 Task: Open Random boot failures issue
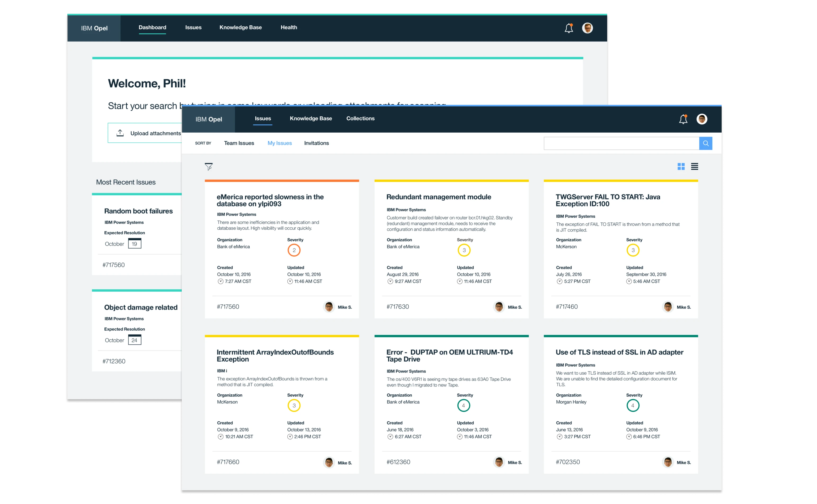(x=138, y=211)
